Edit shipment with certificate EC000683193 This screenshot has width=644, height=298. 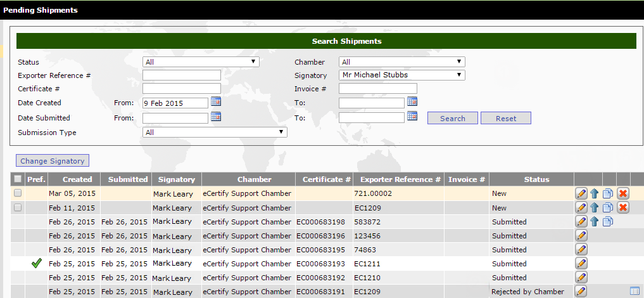[x=581, y=263]
